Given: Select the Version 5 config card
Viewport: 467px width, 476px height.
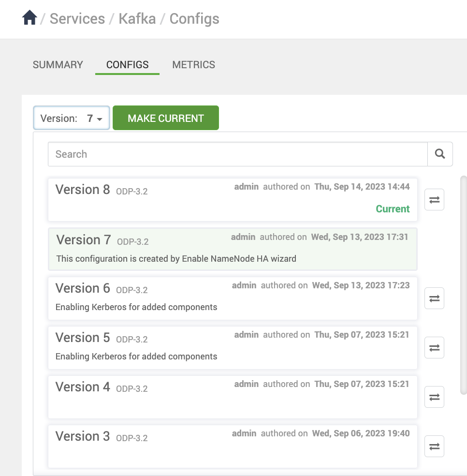Looking at the screenshot, I should pyautogui.click(x=233, y=348).
